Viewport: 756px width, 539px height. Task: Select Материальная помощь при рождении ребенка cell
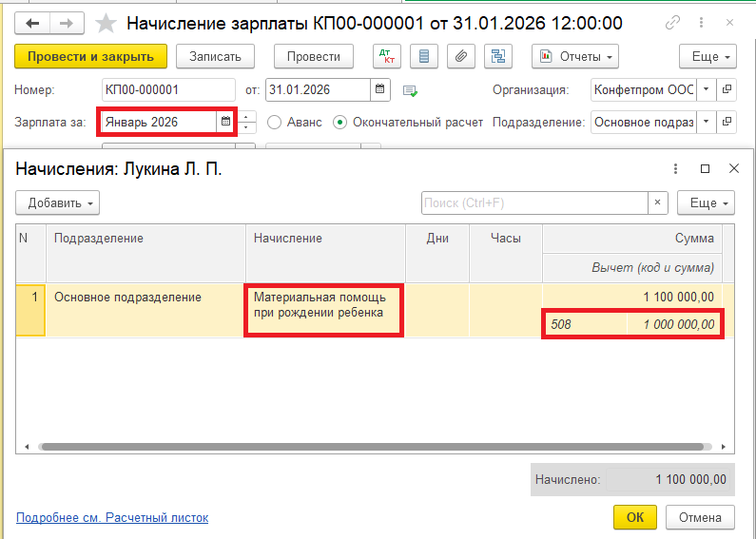click(324, 310)
